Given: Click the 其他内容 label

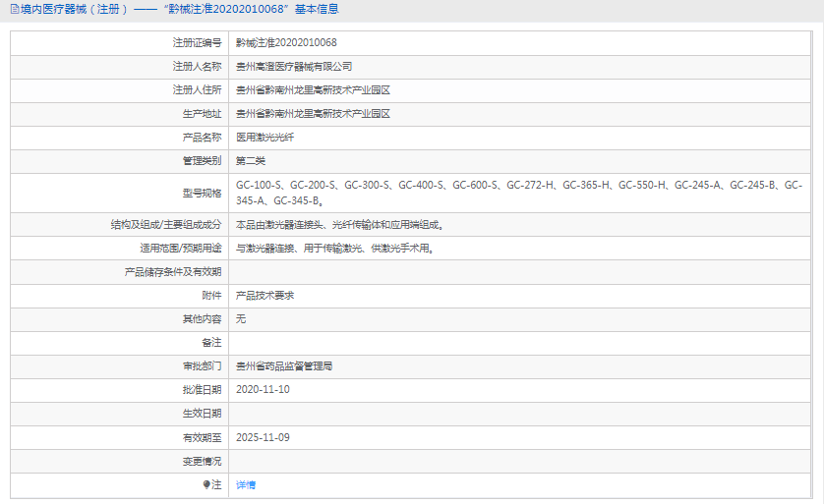Looking at the screenshot, I should tap(202, 319).
